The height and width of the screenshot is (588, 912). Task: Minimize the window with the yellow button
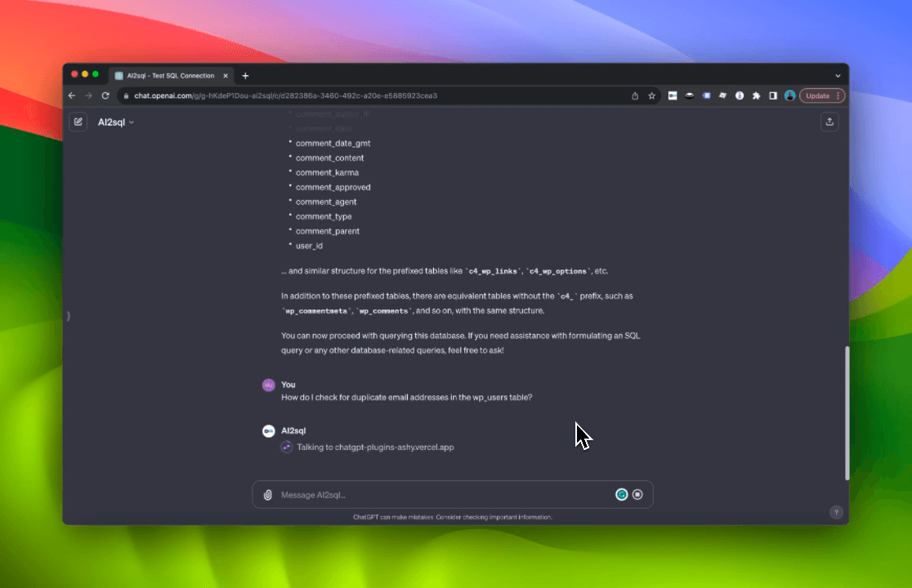[85, 74]
